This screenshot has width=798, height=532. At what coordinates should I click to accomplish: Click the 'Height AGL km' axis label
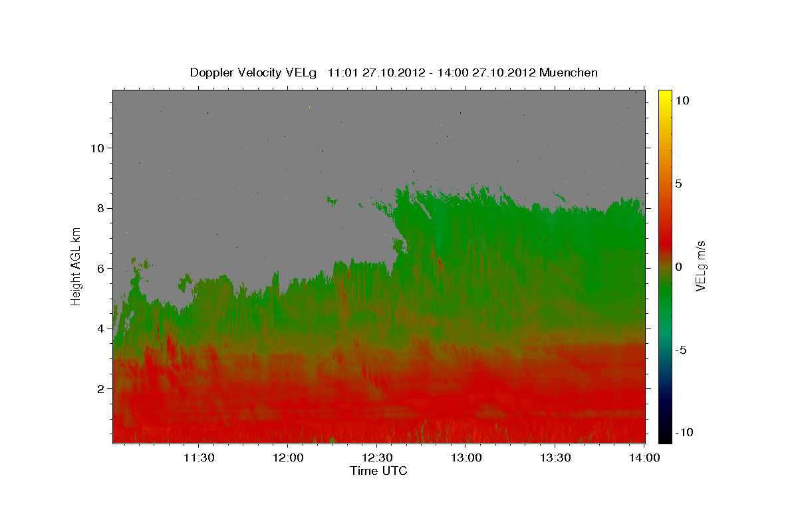coord(76,266)
